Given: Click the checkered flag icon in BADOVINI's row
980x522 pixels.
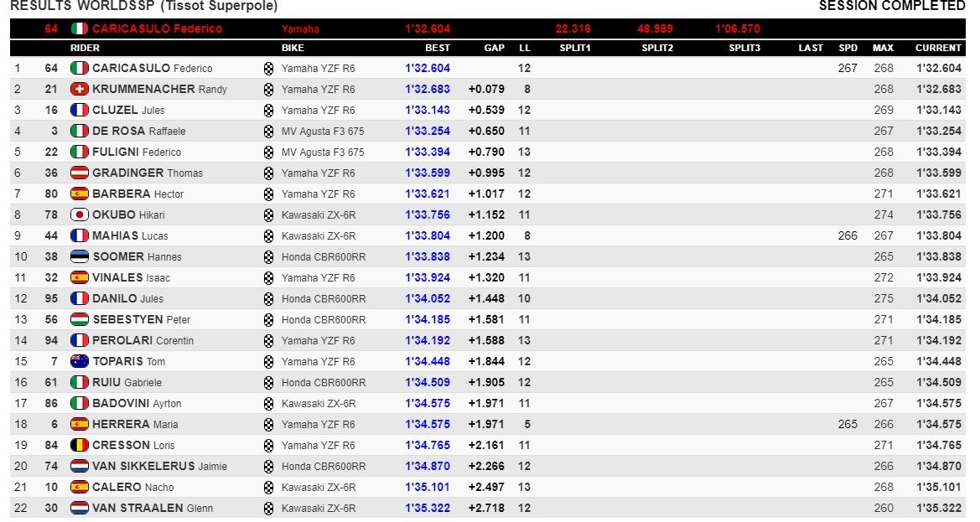Looking at the screenshot, I should tap(269, 403).
